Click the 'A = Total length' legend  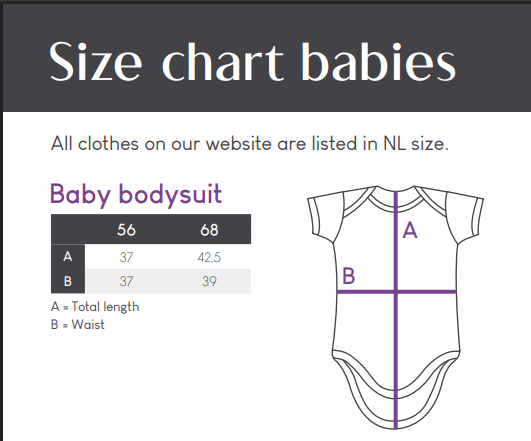[95, 307]
